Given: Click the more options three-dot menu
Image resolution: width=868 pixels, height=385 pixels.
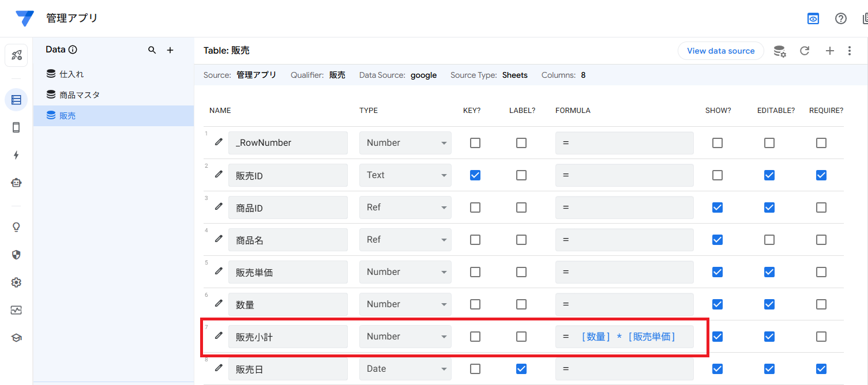Looking at the screenshot, I should pos(850,51).
